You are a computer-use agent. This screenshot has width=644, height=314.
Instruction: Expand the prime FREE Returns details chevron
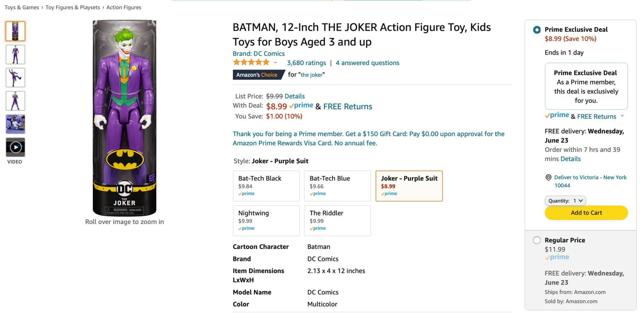pyautogui.click(x=623, y=116)
